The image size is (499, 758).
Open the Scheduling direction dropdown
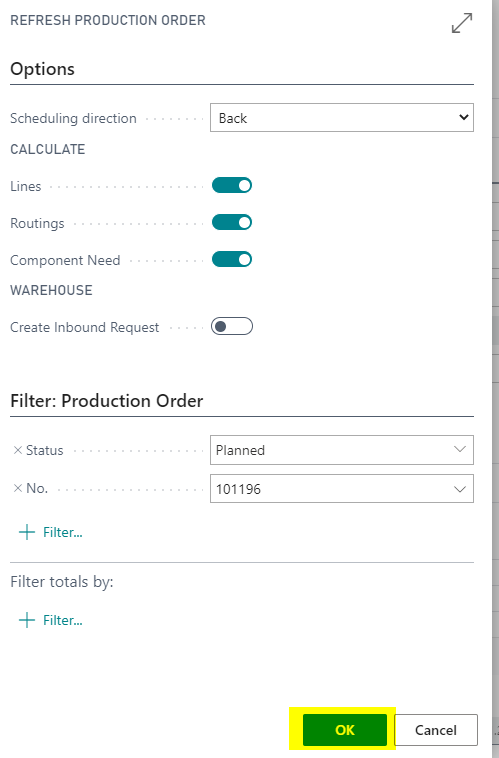coord(342,117)
